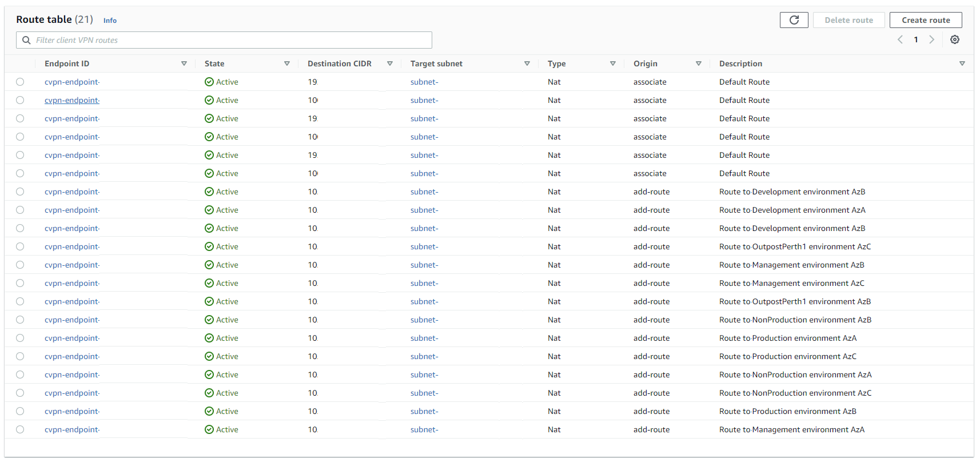Select radio for NonProduction environment AzB route
The image size is (980, 462).
(20, 320)
